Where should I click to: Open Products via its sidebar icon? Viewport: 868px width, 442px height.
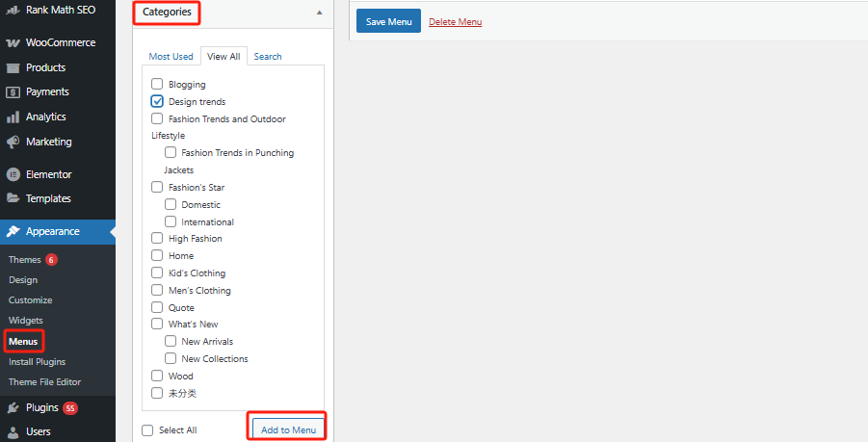coord(13,67)
